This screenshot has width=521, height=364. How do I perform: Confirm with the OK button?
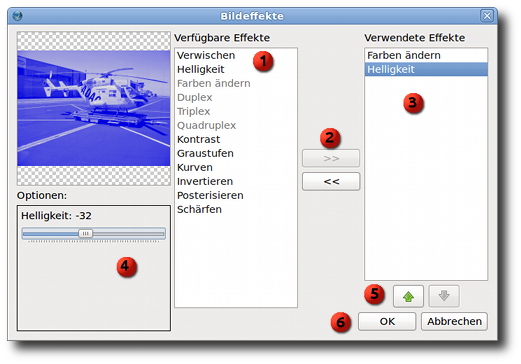click(387, 321)
